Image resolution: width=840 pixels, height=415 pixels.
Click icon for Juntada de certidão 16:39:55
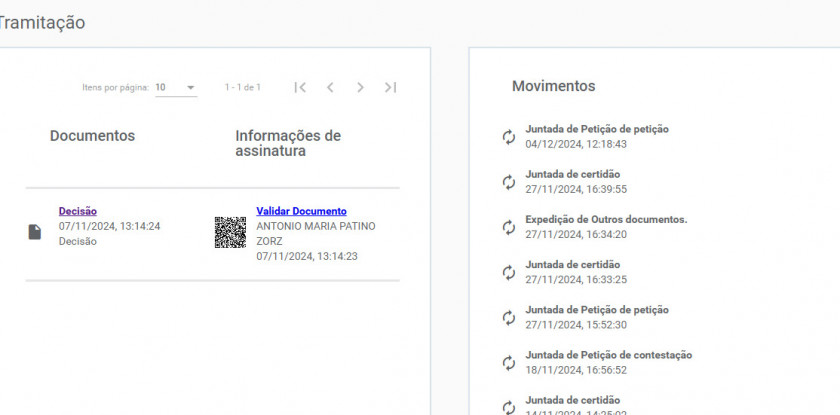coord(509,182)
